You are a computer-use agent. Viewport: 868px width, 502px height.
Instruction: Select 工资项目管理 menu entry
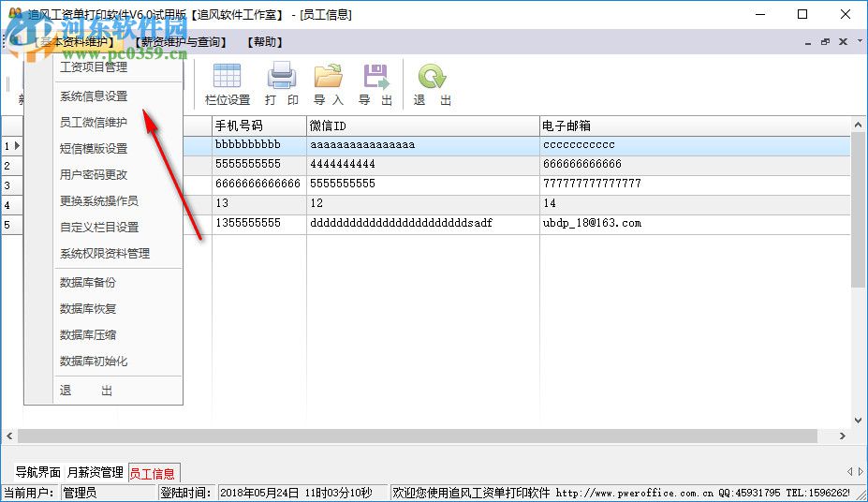pos(94,67)
